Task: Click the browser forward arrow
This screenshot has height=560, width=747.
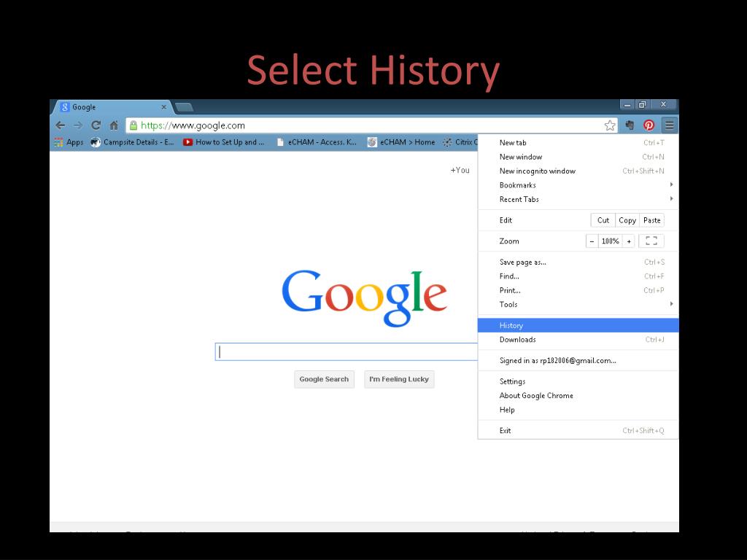Action: coord(78,125)
